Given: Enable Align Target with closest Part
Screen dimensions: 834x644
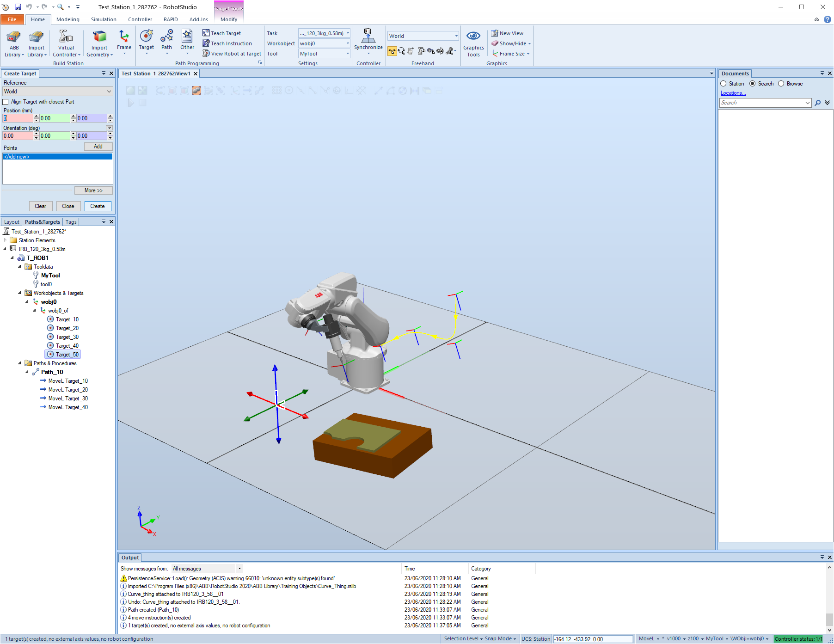Looking at the screenshot, I should pos(6,102).
